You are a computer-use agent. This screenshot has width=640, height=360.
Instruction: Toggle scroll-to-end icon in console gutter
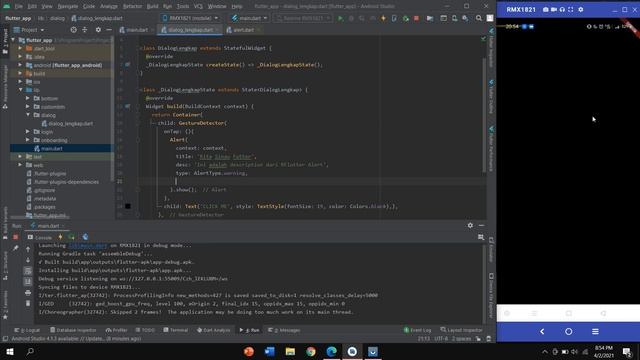tap(28, 282)
